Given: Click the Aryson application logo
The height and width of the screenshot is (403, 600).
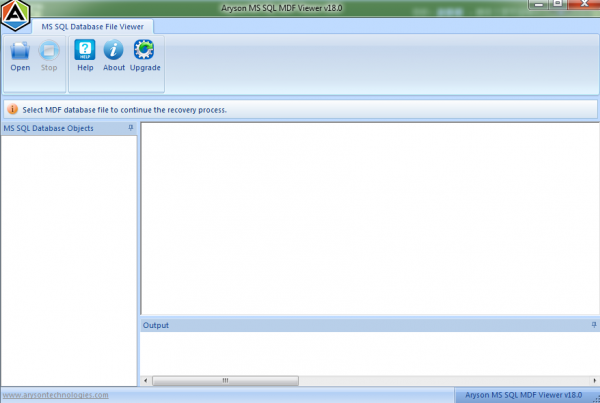Looking at the screenshot, I should (15, 15).
